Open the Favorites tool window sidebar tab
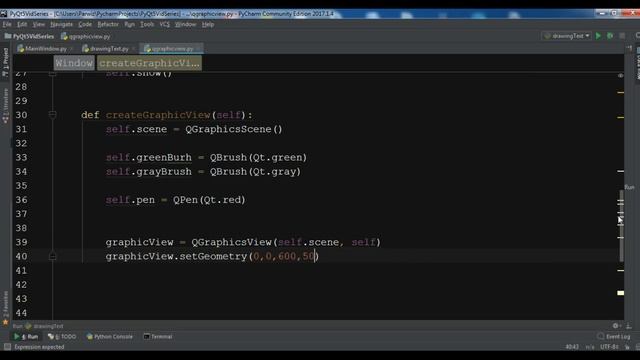The height and width of the screenshot is (360, 640). [x=5, y=304]
